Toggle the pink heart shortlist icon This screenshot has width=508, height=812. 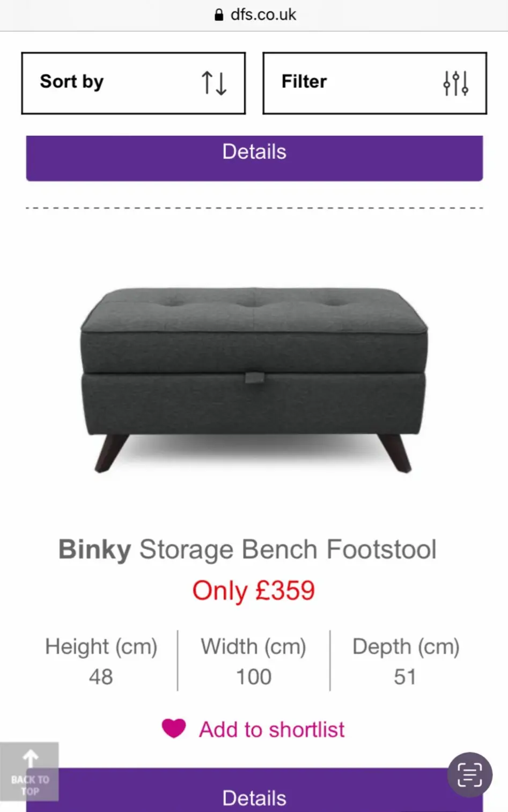point(174,728)
